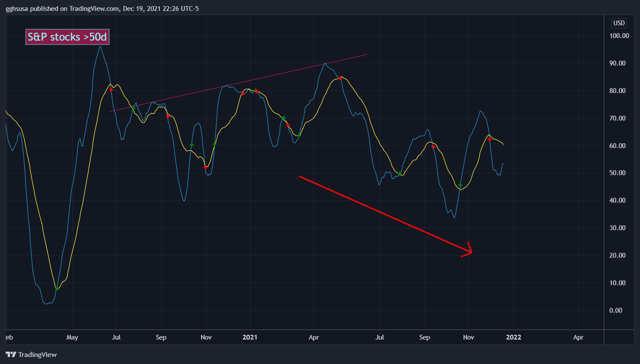This screenshot has height=364, width=640.
Task: Click the Jul label after May
Action: click(x=116, y=337)
